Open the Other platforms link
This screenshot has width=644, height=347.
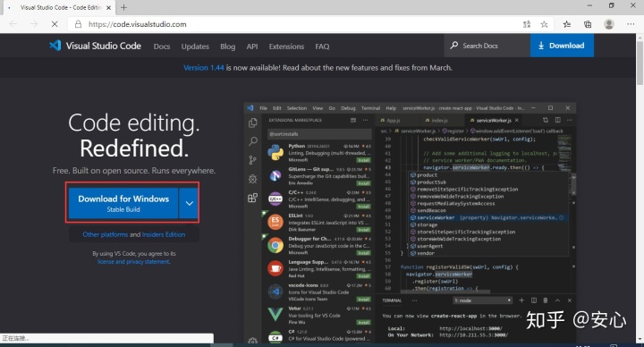[106, 234]
